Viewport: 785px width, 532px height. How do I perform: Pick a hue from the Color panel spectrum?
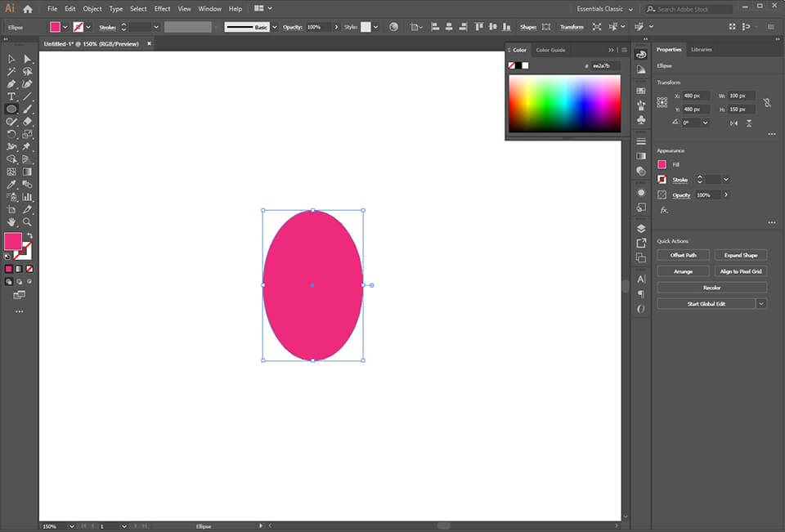(x=564, y=102)
